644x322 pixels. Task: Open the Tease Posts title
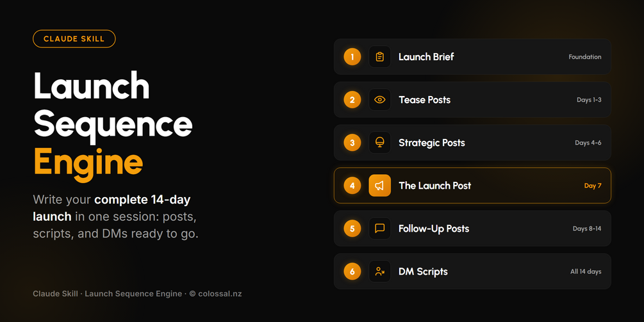pos(424,100)
